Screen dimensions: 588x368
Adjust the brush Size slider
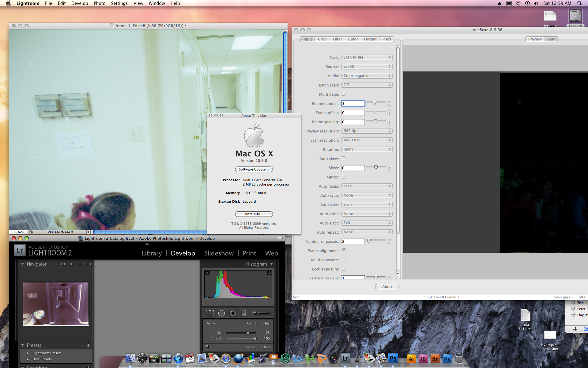pyautogui.click(x=248, y=333)
